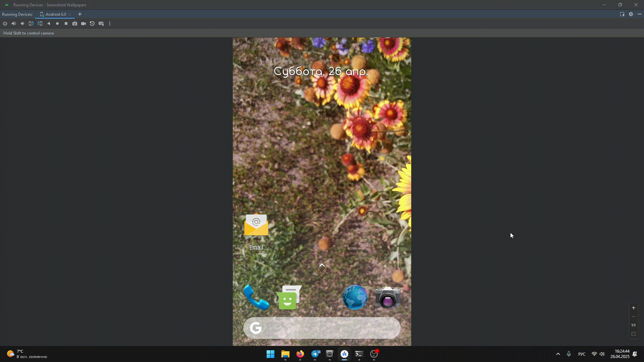Screen dimensions: 644x362
Task: Switch to the Android 6.0 device tab
Action: click(x=56, y=14)
